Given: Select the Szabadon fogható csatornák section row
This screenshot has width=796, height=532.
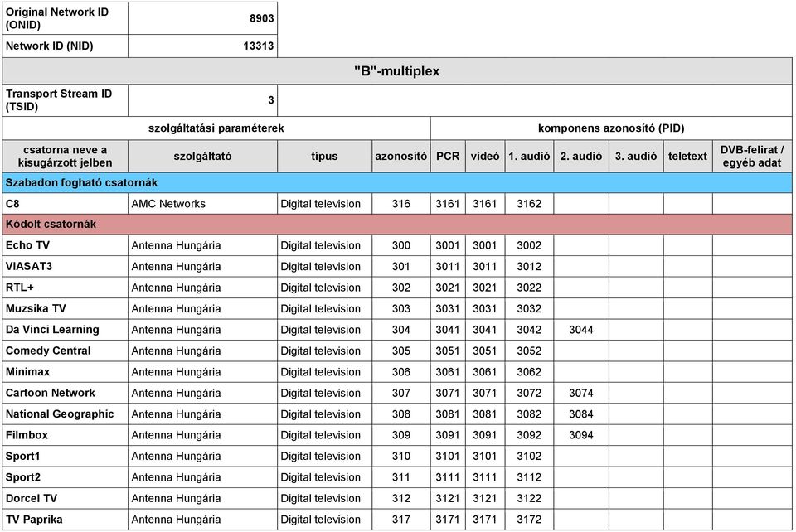Looking at the screenshot, I should (397, 182).
